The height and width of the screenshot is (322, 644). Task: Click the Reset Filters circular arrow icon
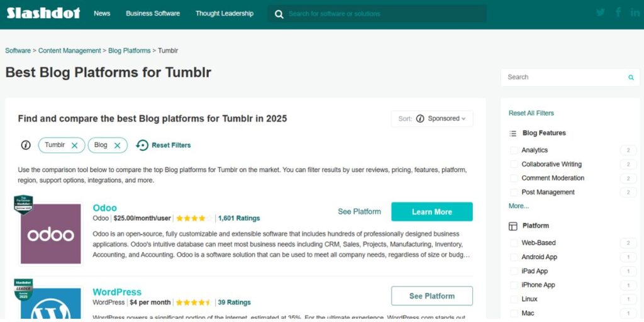[x=142, y=145]
